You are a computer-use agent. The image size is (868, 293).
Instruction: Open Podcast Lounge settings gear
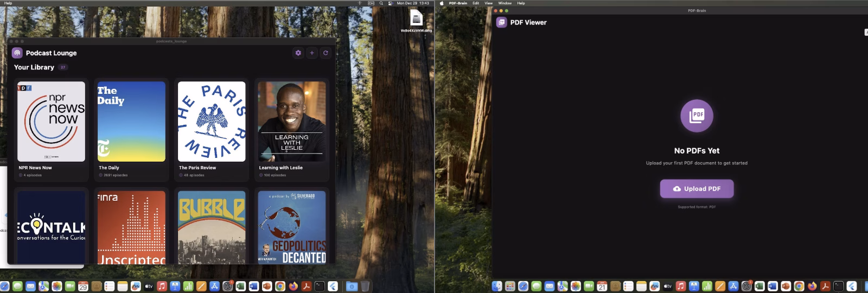pyautogui.click(x=298, y=53)
